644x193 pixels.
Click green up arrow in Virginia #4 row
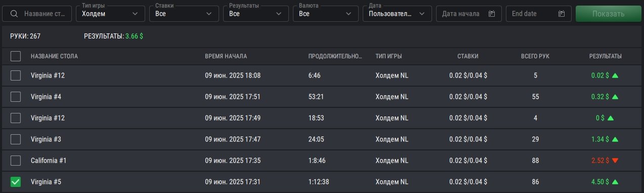click(615, 97)
